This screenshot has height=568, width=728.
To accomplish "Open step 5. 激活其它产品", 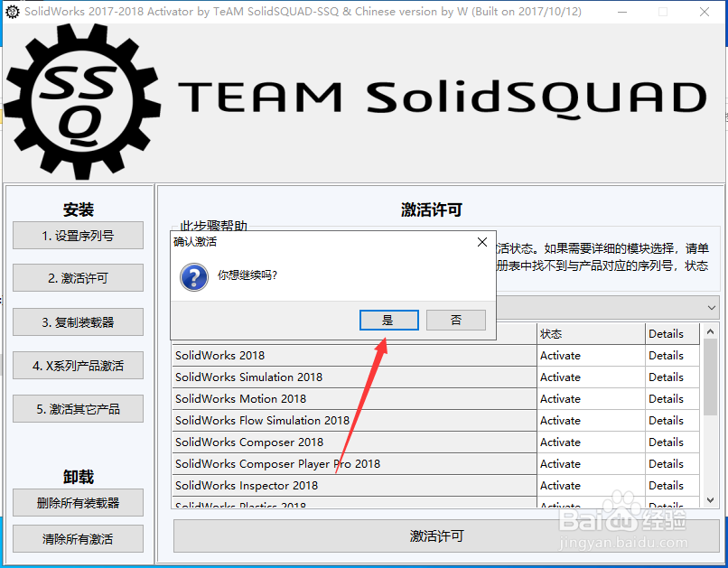I will click(x=78, y=409).
